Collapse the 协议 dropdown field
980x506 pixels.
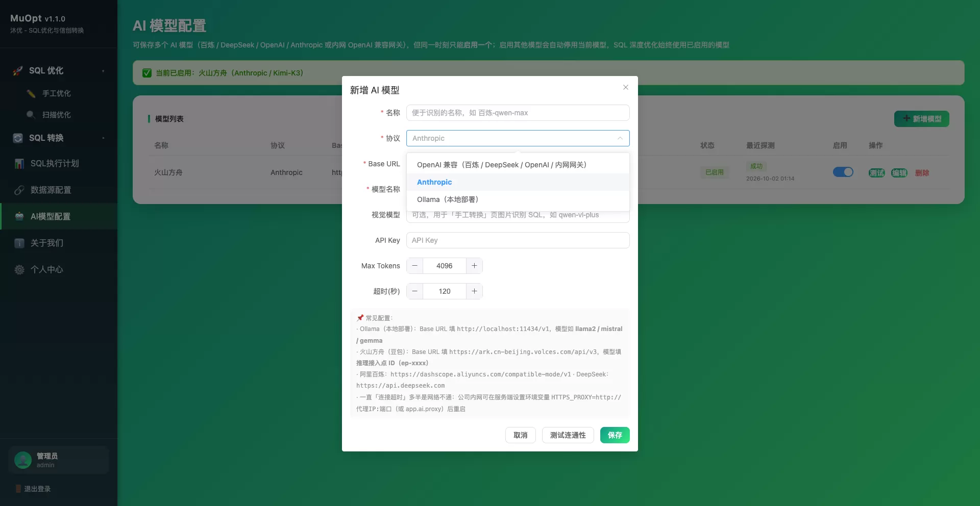(518, 138)
